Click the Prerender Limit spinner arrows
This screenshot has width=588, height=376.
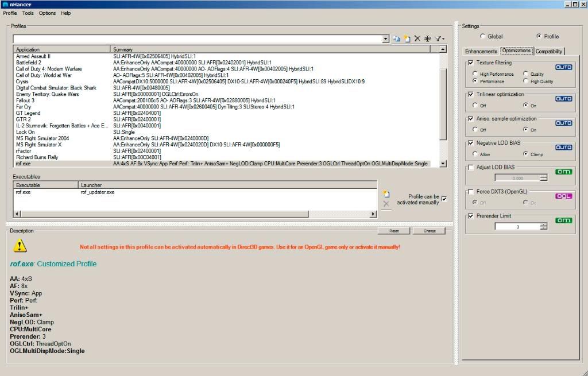tap(544, 226)
